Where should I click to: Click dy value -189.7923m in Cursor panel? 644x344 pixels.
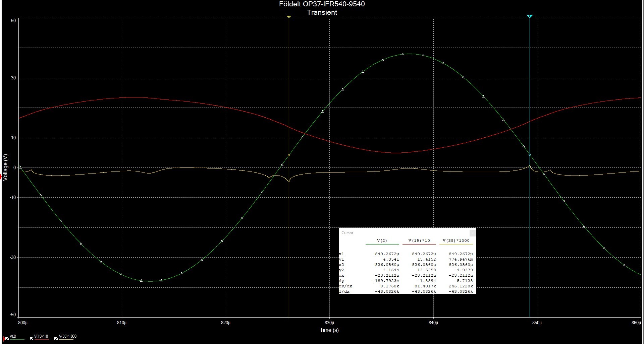pos(386,281)
